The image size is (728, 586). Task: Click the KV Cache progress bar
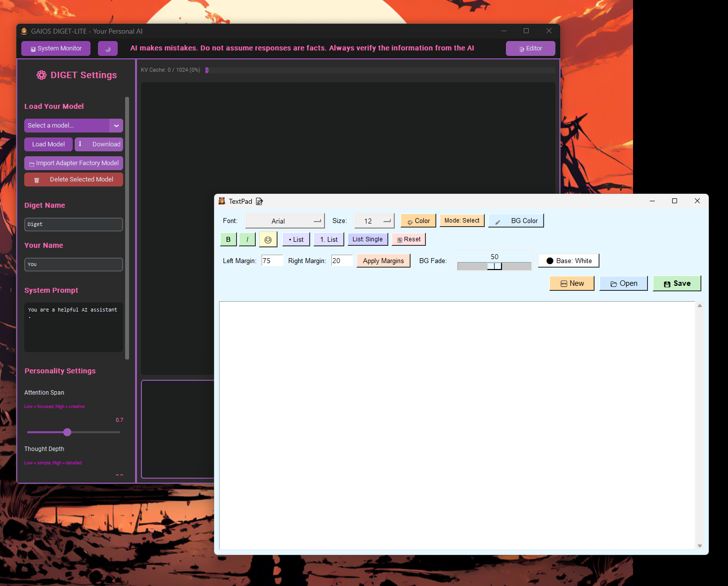tap(380, 70)
